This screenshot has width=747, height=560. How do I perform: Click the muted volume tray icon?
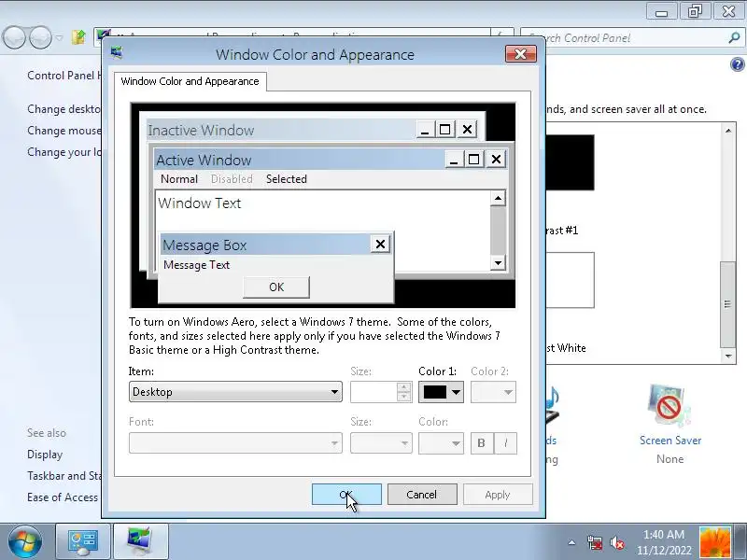617,542
